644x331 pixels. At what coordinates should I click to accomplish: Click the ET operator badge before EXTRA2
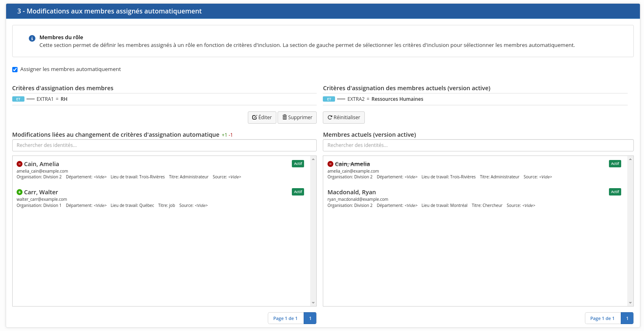(x=329, y=99)
